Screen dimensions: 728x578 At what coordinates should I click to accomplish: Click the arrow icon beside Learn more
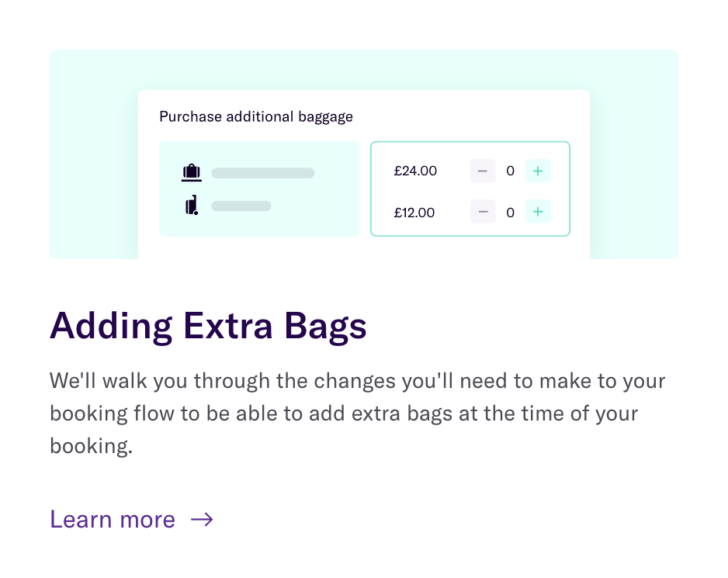(203, 519)
